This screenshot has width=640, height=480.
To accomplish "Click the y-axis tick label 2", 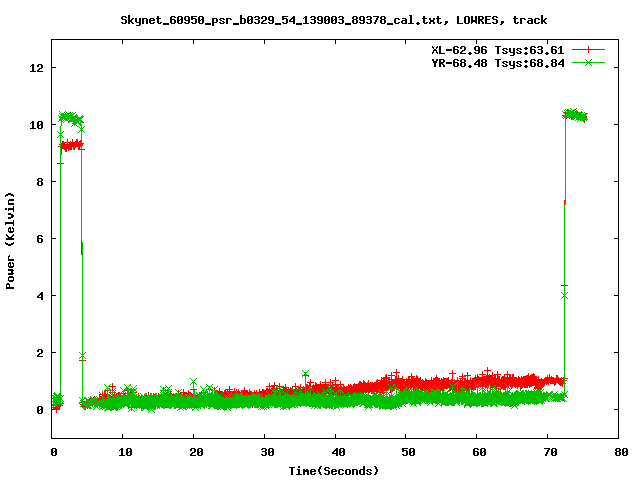I will [x=41, y=353].
